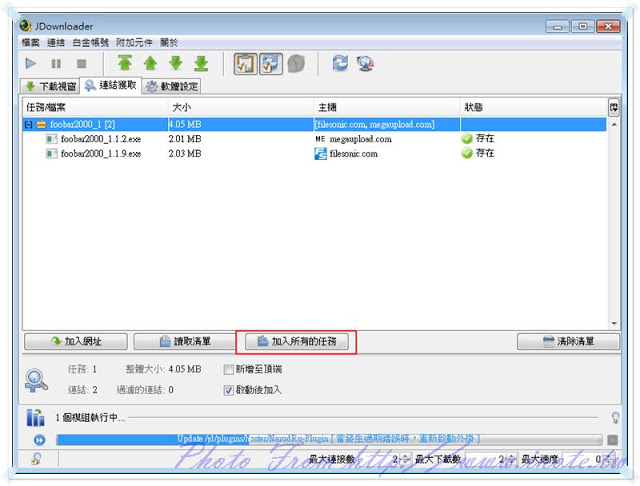This screenshot has height=486, width=640.
Task: Click the light bulb icon
Action: (615, 417)
